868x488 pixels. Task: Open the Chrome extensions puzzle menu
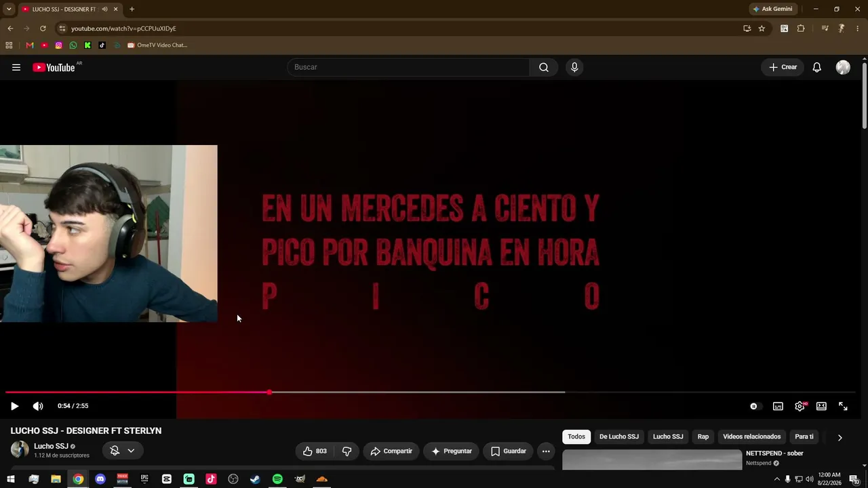(x=801, y=28)
